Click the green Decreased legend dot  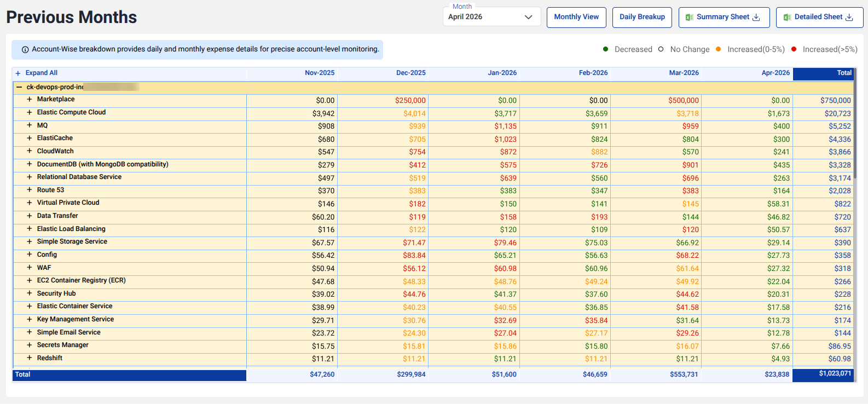(x=606, y=49)
